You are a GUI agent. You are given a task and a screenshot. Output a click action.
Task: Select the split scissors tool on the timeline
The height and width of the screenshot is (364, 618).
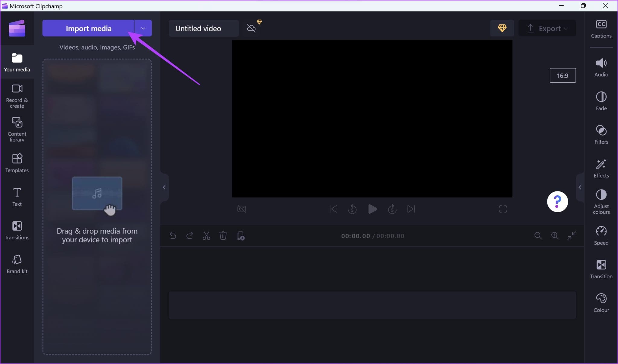[x=206, y=236]
